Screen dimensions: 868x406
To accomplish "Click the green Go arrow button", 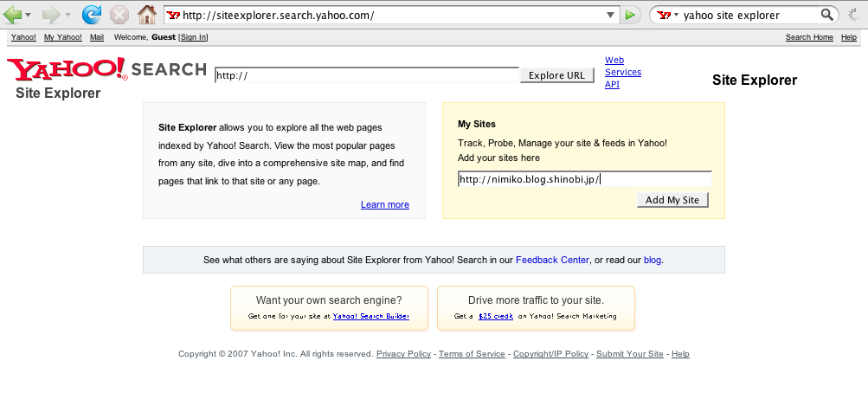I will 630,16.
